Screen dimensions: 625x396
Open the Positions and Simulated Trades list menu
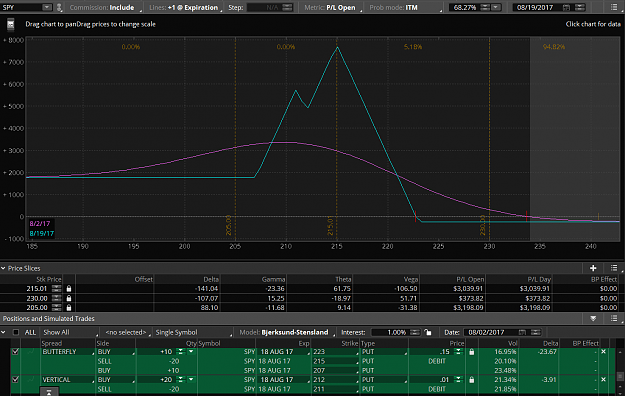tap(614, 318)
